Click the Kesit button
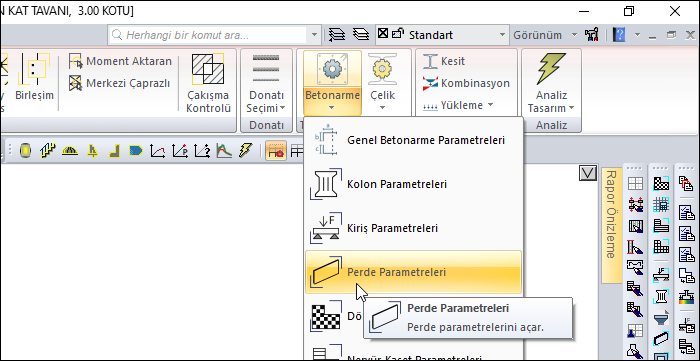The image size is (700, 361). (444, 61)
